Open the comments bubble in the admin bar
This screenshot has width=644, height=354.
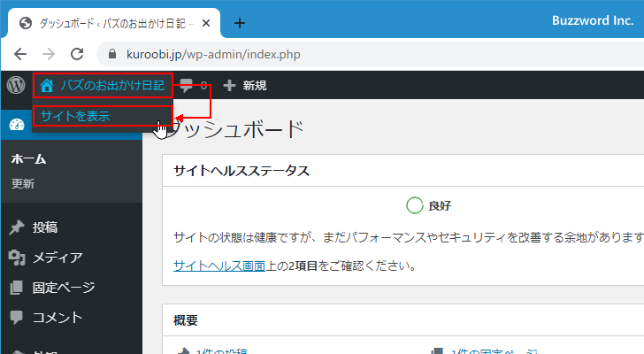coord(187,86)
